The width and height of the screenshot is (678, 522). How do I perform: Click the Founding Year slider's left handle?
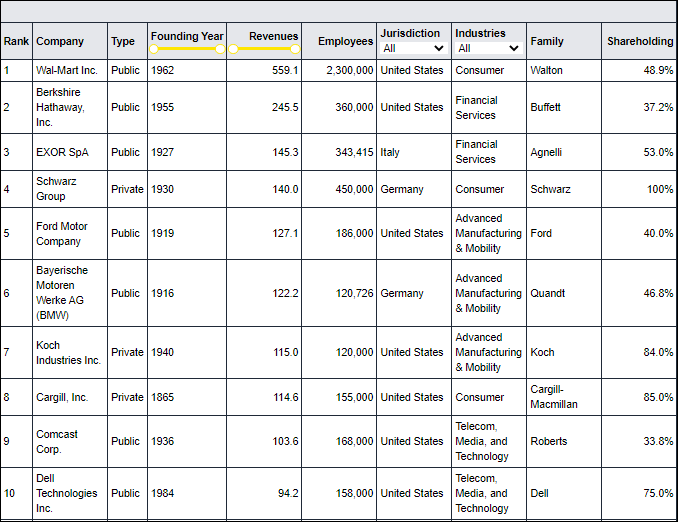154,49
